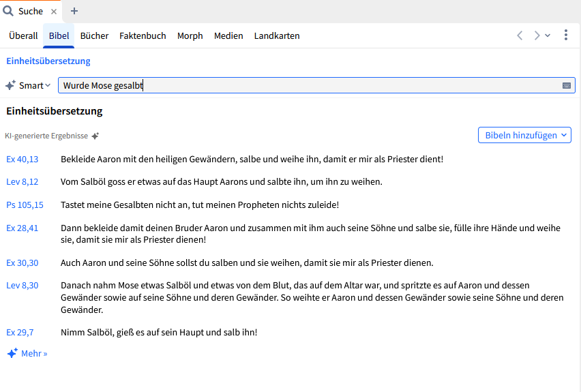
Task: Click the keyboard icon in search field
Action: 567,86
